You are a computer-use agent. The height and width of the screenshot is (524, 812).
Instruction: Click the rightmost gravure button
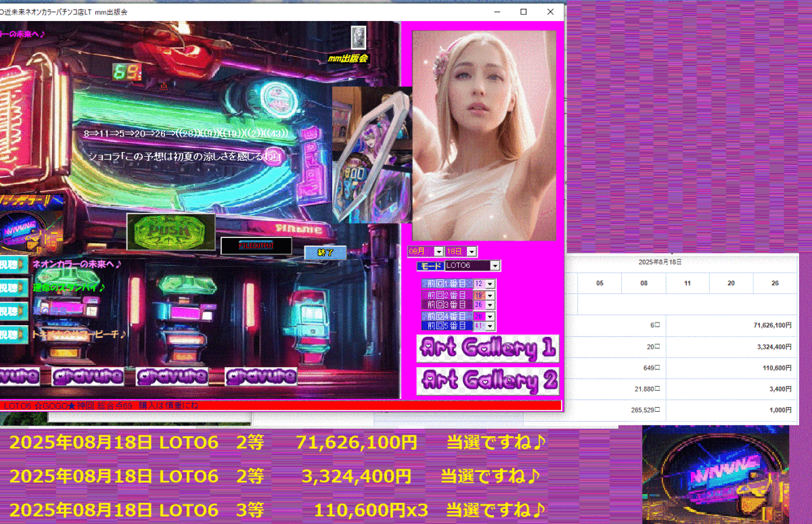point(261,376)
